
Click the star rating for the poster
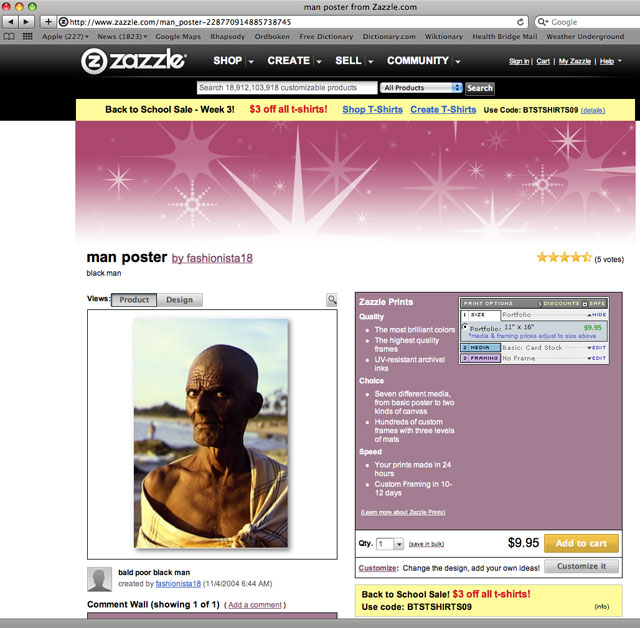564,257
